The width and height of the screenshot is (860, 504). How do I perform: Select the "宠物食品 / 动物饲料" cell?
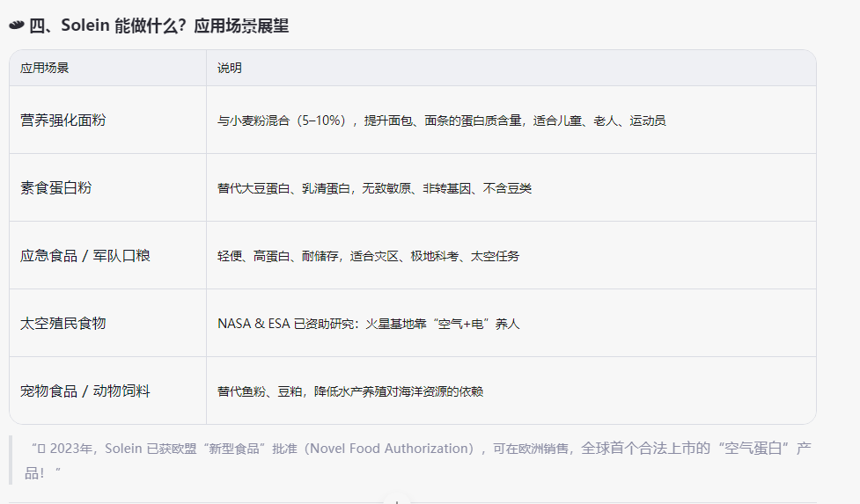click(107, 391)
